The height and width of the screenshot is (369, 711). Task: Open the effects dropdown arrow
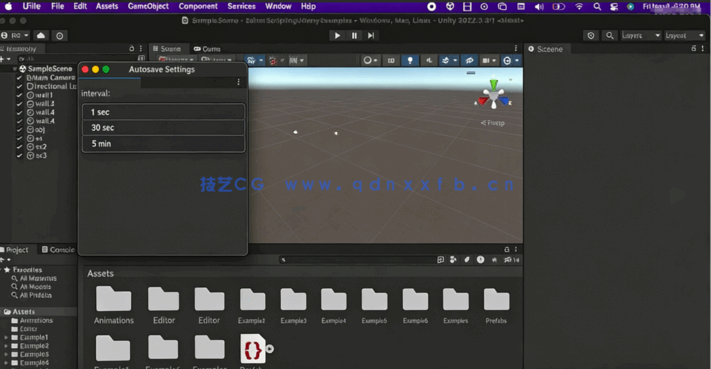(455, 60)
